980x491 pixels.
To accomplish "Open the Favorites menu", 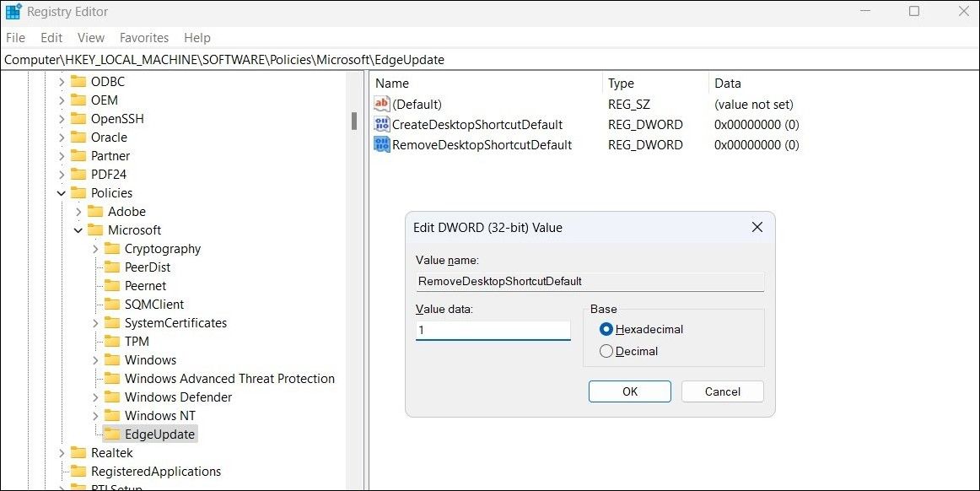I will click(143, 37).
